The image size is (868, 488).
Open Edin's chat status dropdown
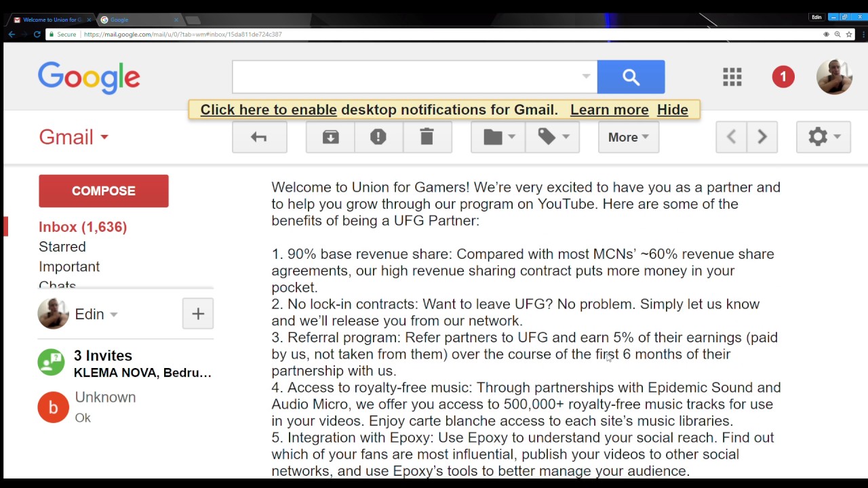click(x=113, y=314)
